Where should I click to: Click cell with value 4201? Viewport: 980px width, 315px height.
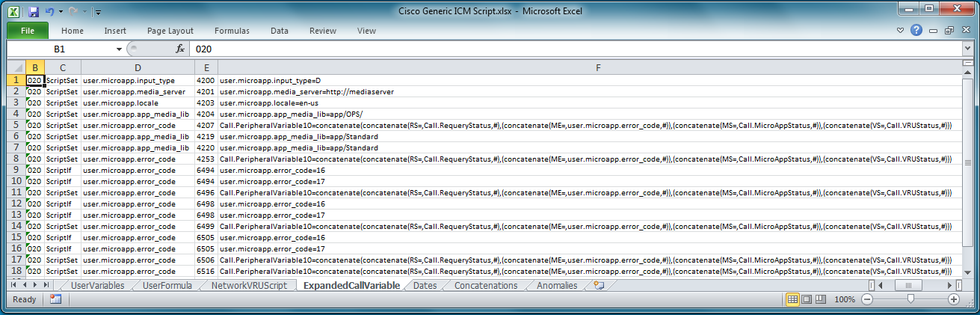point(206,91)
